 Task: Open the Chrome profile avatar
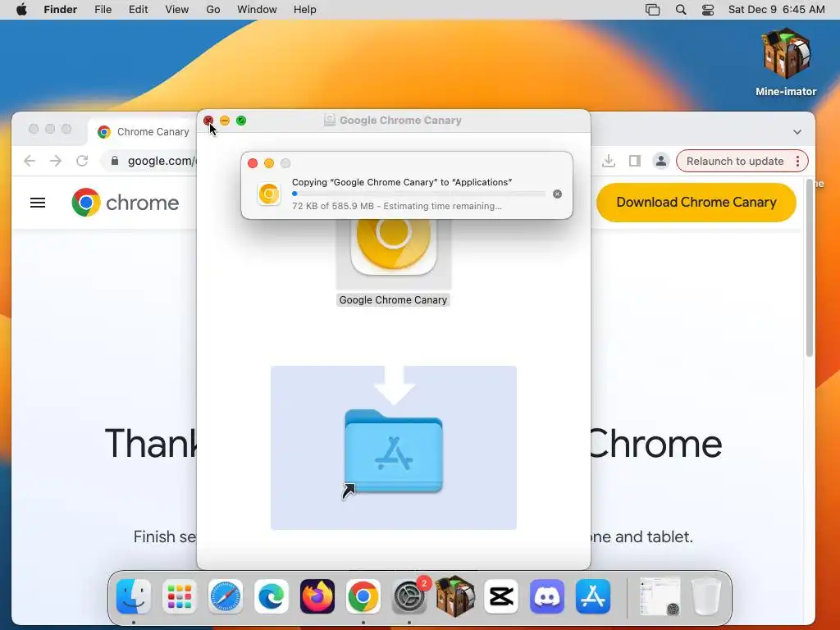pos(661,161)
